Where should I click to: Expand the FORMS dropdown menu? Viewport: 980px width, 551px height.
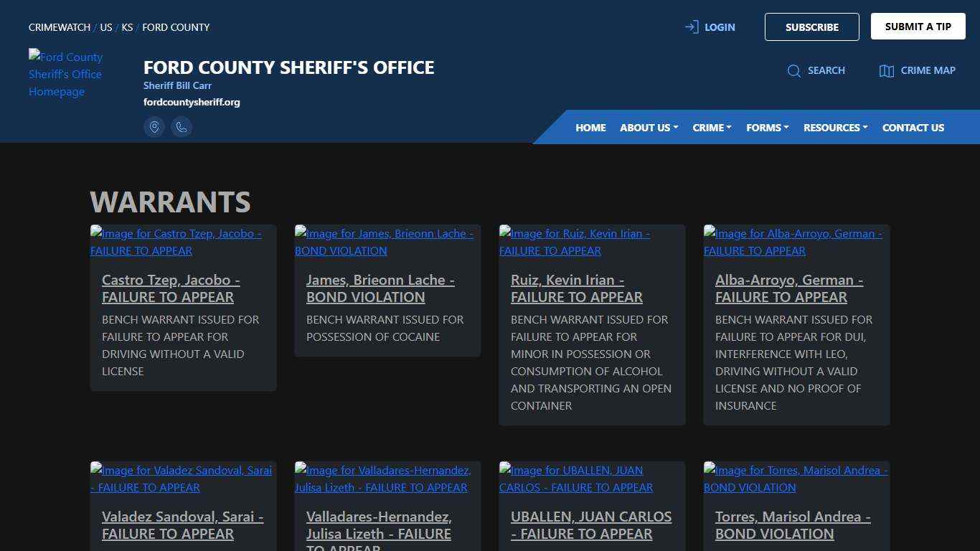(767, 127)
